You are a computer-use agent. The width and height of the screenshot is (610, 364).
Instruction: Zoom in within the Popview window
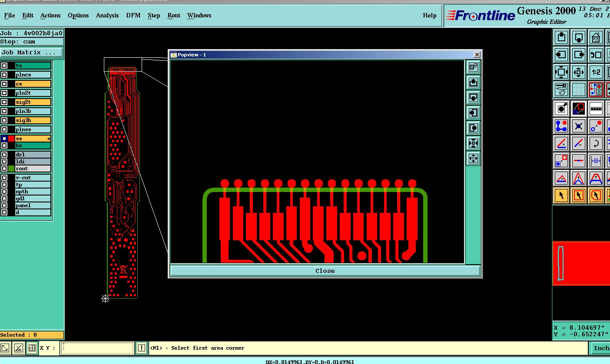473,143
